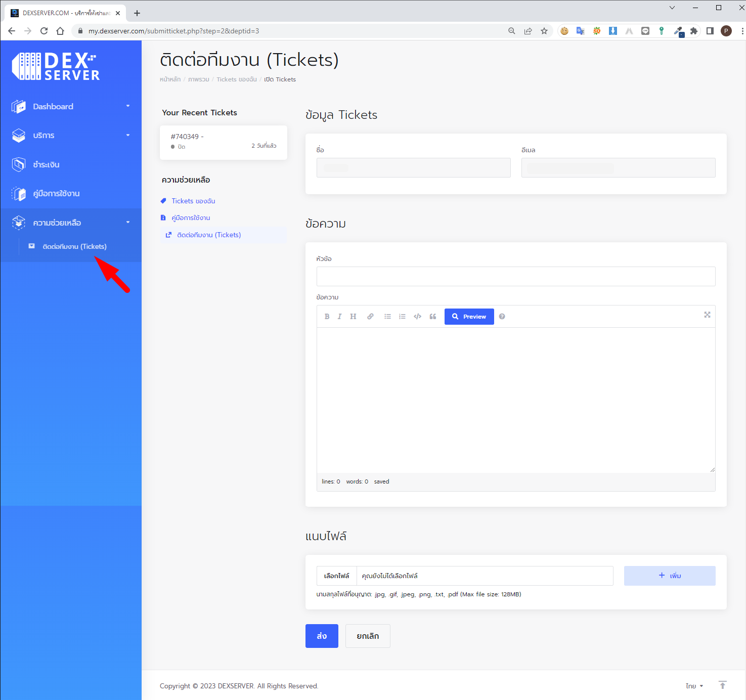Click the หัวข้อ subject input field
Screen dimensions: 746x700
coord(516,276)
